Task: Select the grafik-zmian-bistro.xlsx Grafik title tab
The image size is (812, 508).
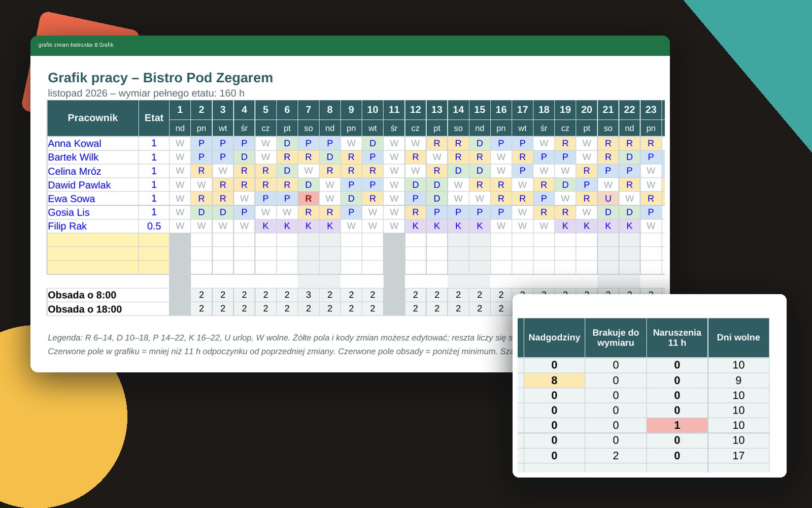Action: (x=76, y=45)
